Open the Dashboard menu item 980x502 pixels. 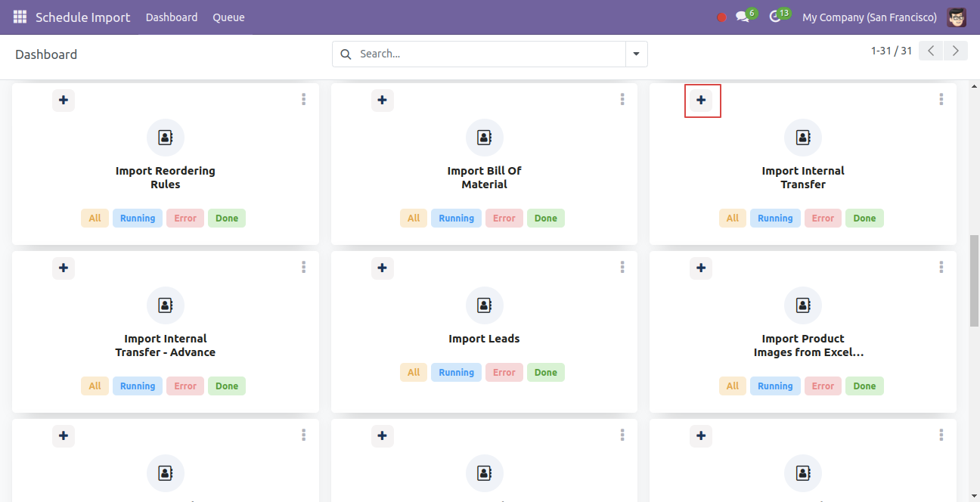point(172,17)
